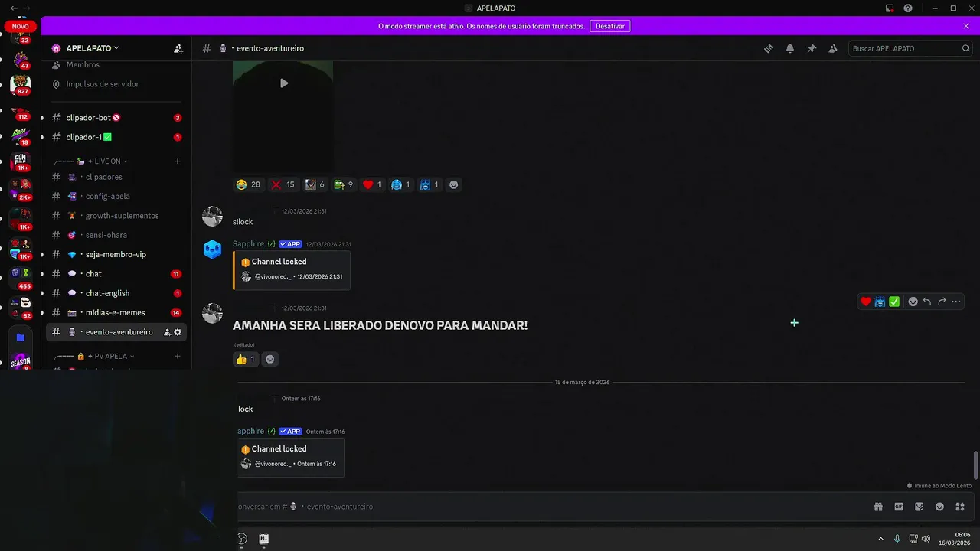Open the sticker picker

(920, 507)
